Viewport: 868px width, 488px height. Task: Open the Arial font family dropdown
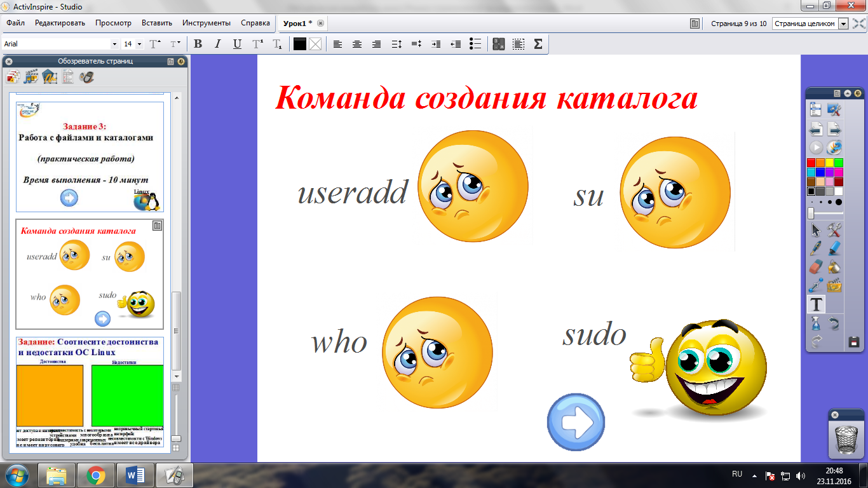(x=114, y=44)
